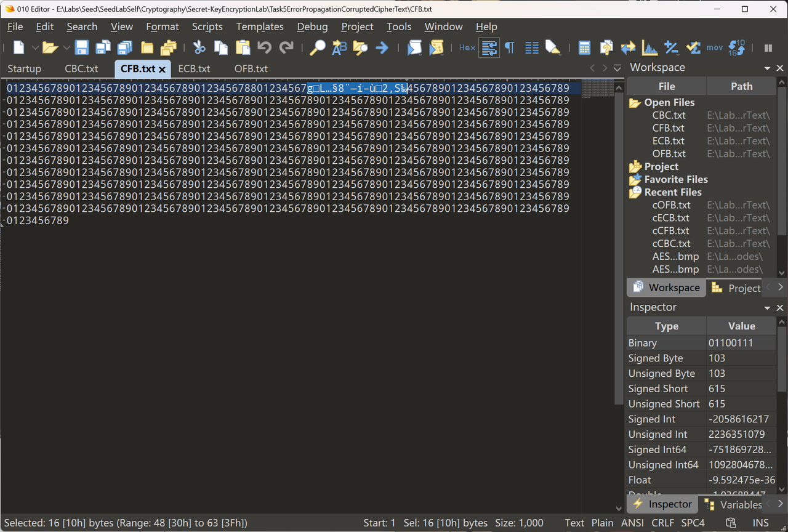Click the Paste clipboard icon

(243, 47)
